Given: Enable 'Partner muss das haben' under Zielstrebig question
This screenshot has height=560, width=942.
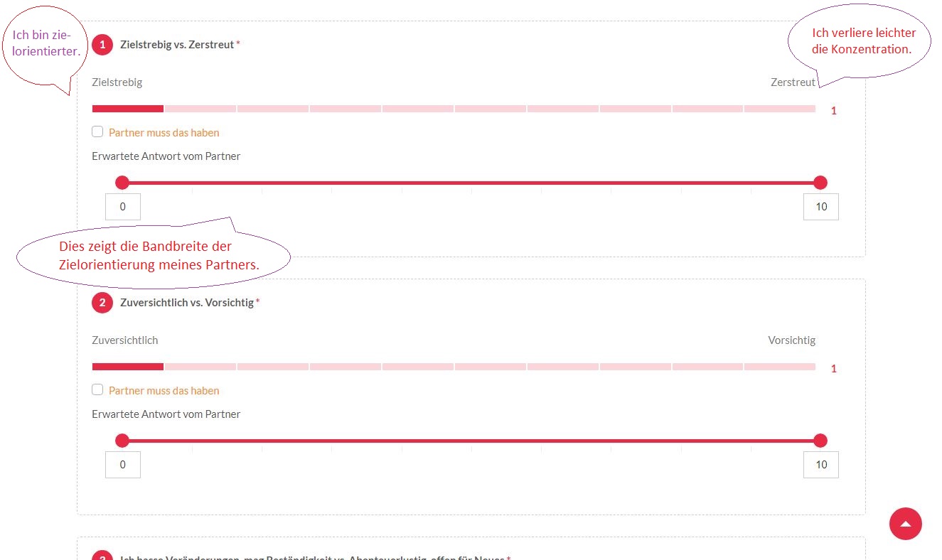Looking at the screenshot, I should (x=97, y=131).
